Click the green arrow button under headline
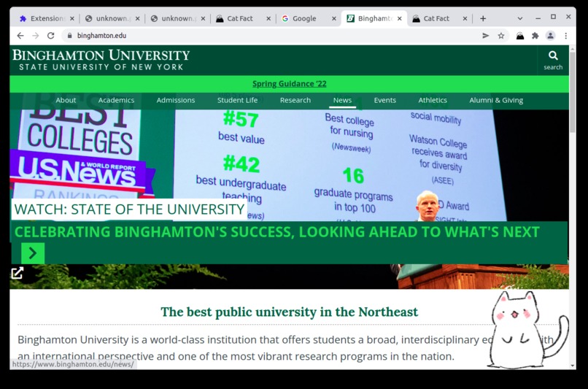This screenshot has height=389, width=588. [x=33, y=253]
